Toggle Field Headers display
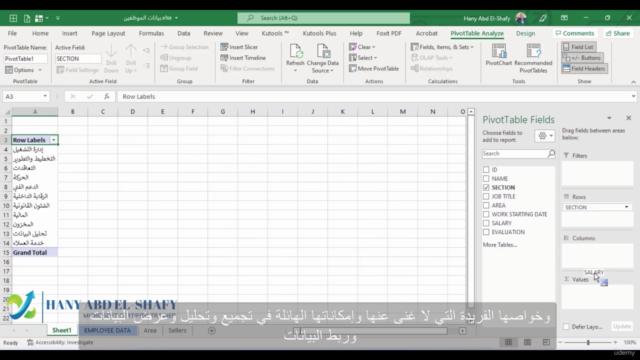This screenshot has height=360, width=640. click(584, 69)
